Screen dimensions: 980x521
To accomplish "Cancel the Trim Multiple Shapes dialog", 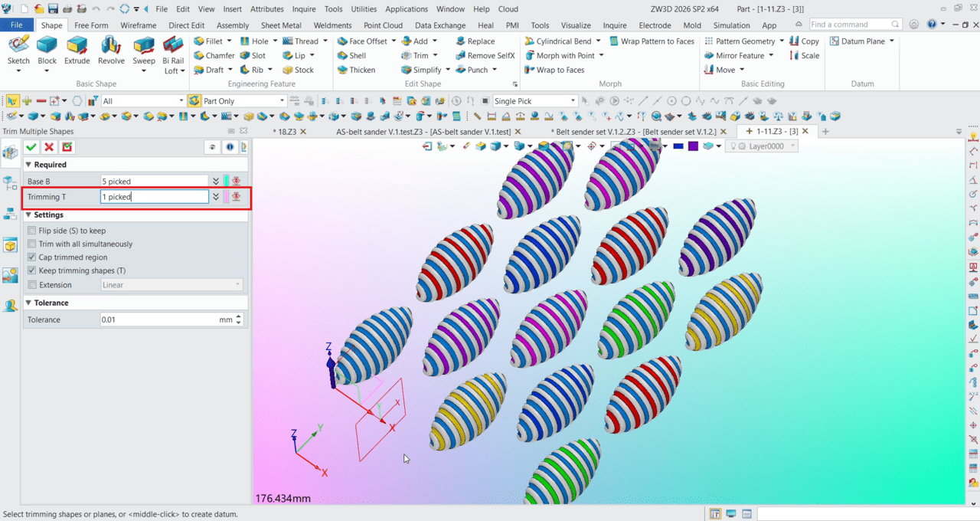I will coord(49,146).
